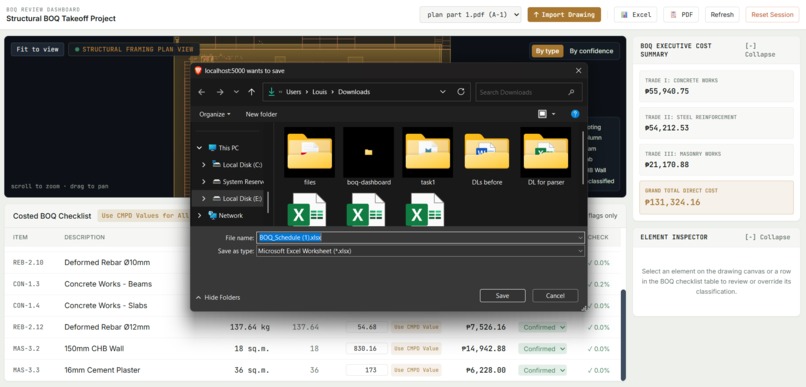Screen dimensions: 806x387
Task: Use CMPD Value for 150mm CHB Wall
Action: 416,348
